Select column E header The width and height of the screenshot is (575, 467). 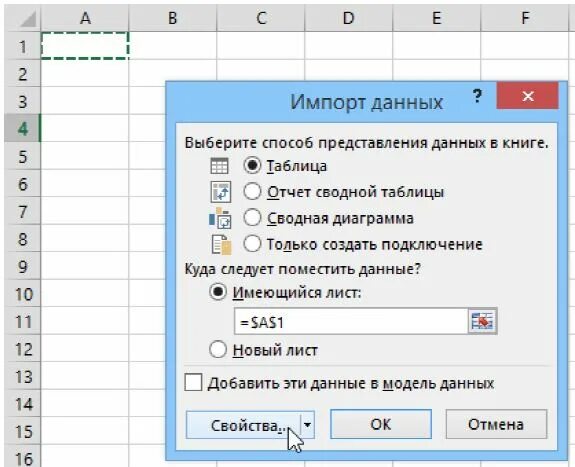[436, 18]
